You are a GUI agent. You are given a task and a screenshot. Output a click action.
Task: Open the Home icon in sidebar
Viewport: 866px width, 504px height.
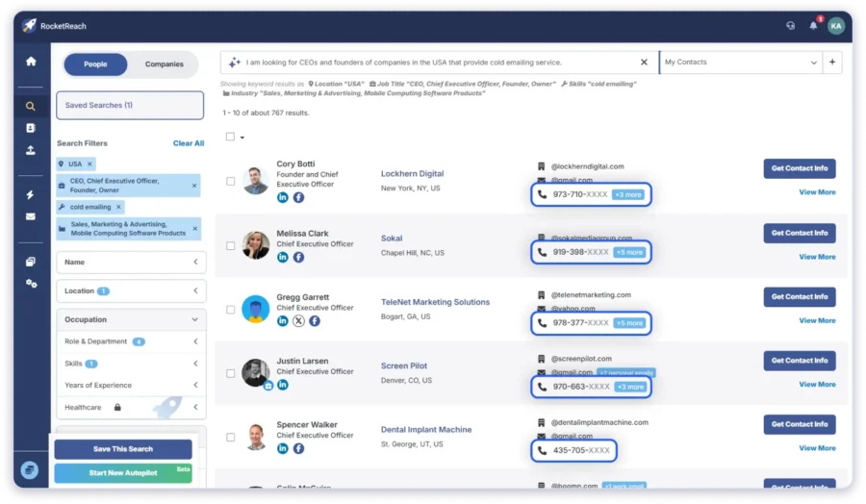coord(31,62)
